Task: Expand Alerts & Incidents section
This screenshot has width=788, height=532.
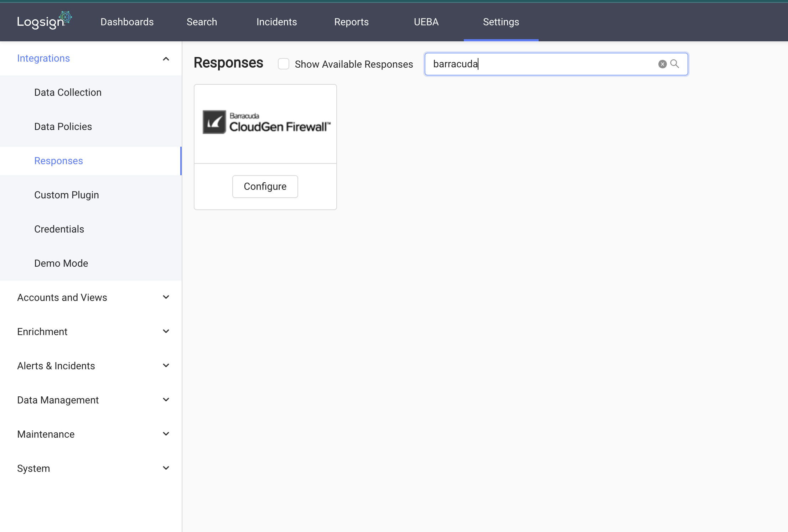Action: (x=91, y=366)
